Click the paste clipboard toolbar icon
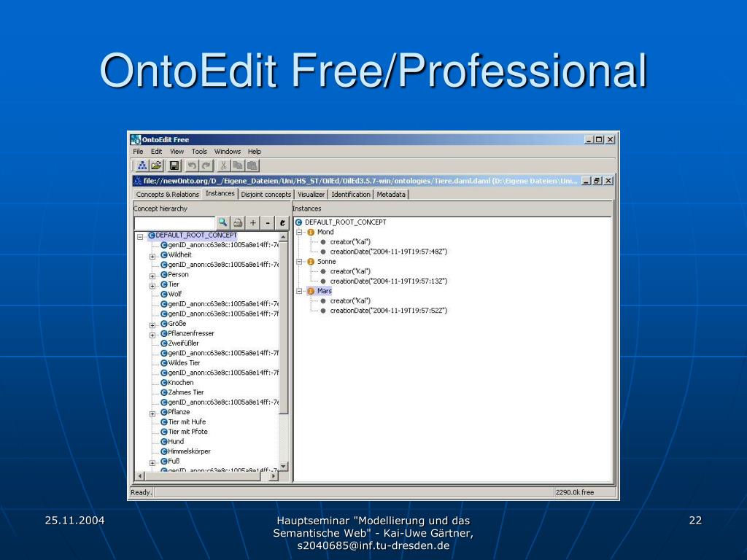 pyautogui.click(x=252, y=166)
